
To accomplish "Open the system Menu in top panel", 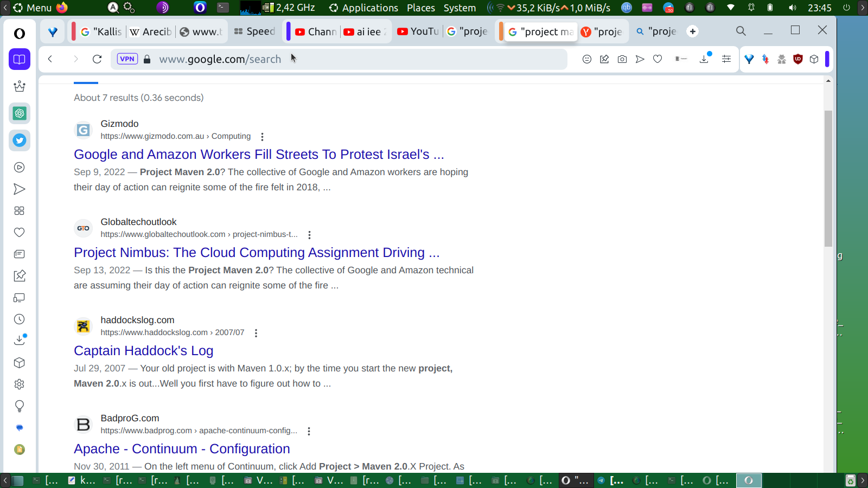I will [33, 8].
